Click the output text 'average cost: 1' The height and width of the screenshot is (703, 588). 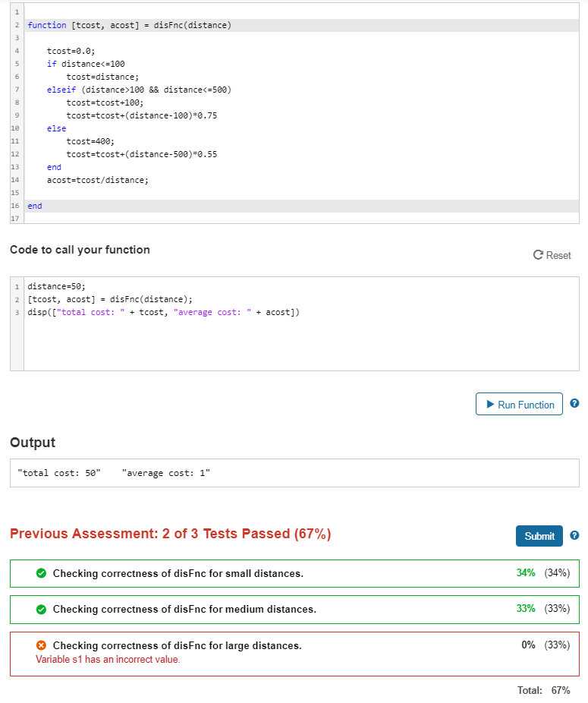pyautogui.click(x=166, y=472)
